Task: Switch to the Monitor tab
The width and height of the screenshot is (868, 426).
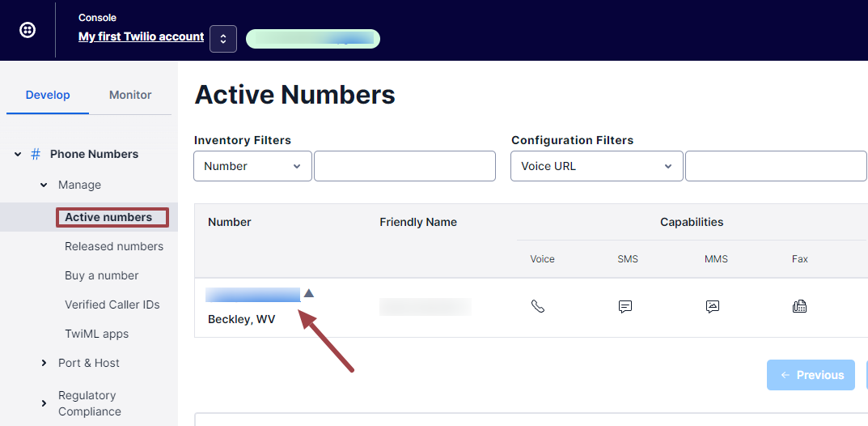Action: coord(130,95)
